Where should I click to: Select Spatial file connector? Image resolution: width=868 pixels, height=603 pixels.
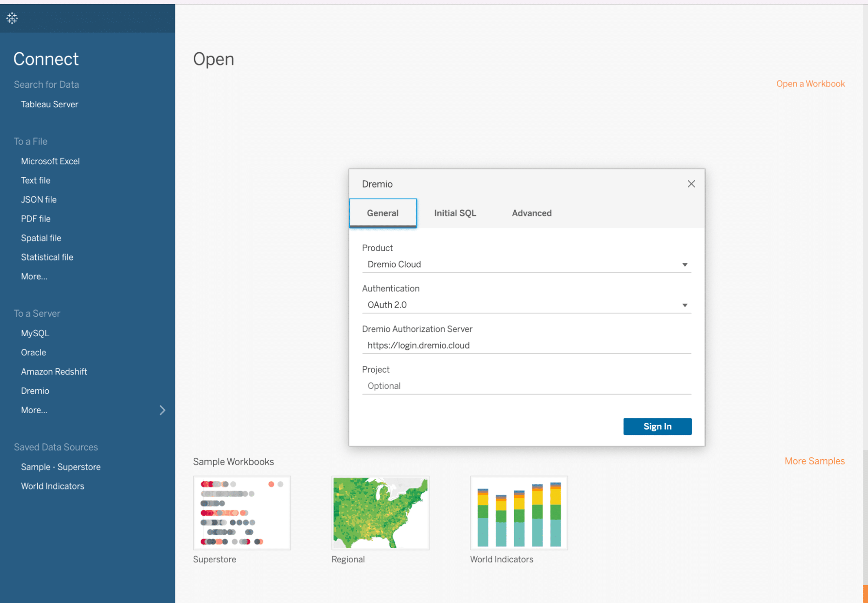(41, 238)
